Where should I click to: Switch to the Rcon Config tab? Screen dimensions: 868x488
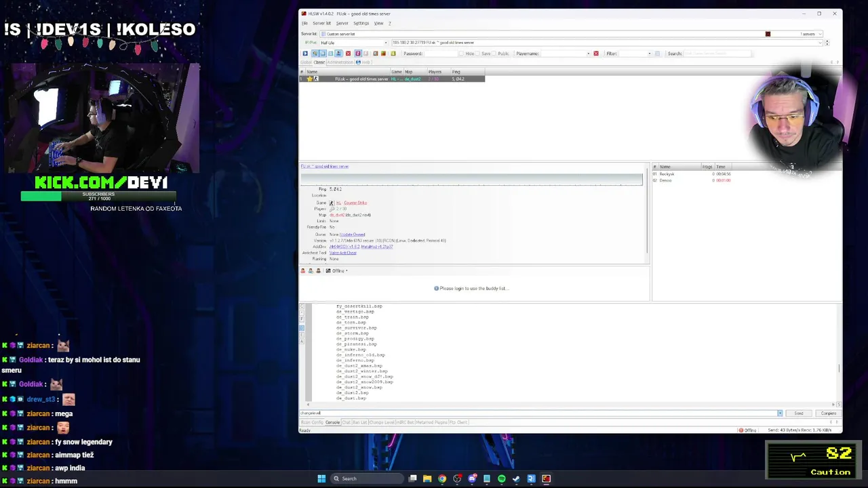(x=312, y=422)
